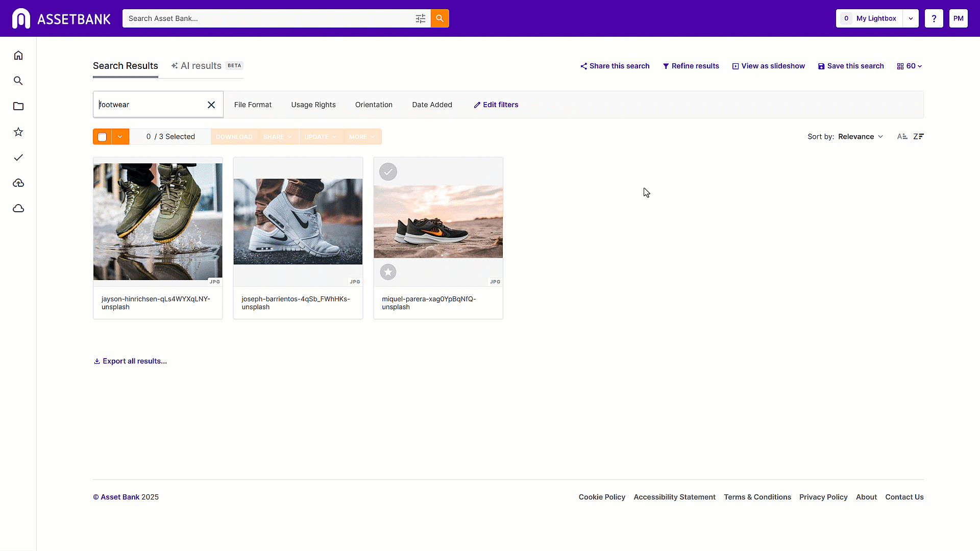Open the folders browser in the sidebar
The image size is (980, 551).
tap(18, 106)
